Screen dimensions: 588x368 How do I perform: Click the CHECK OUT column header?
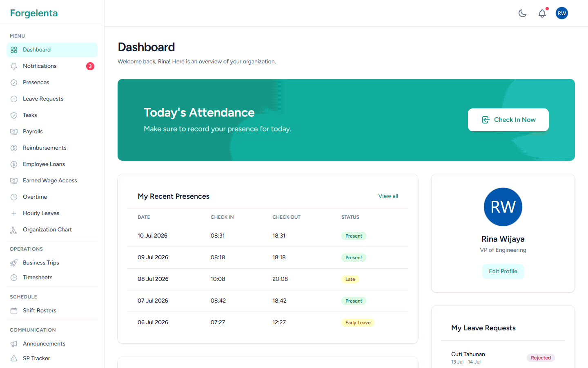click(x=287, y=217)
